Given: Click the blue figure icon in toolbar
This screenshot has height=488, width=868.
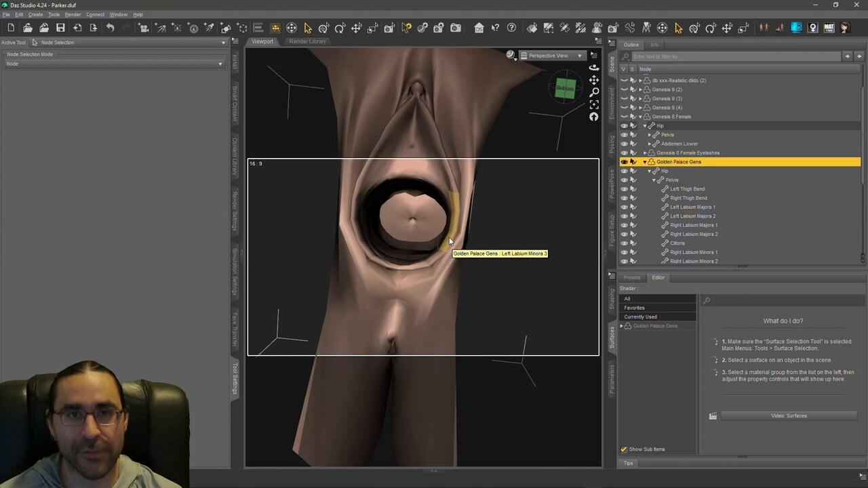Looking at the screenshot, I should point(796,28).
